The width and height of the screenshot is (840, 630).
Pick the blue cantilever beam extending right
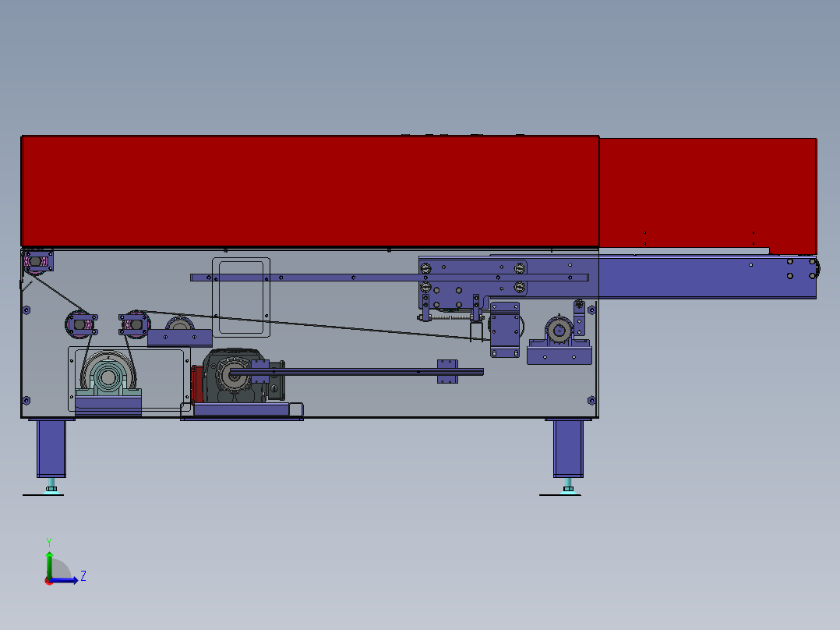pos(708,278)
